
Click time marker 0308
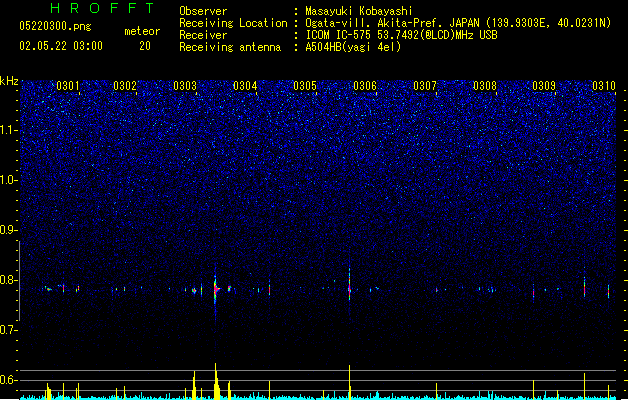pyautogui.click(x=485, y=85)
